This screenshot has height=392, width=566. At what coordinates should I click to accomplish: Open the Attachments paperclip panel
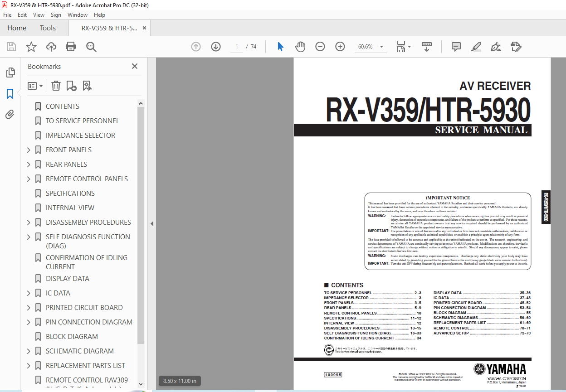(10, 115)
